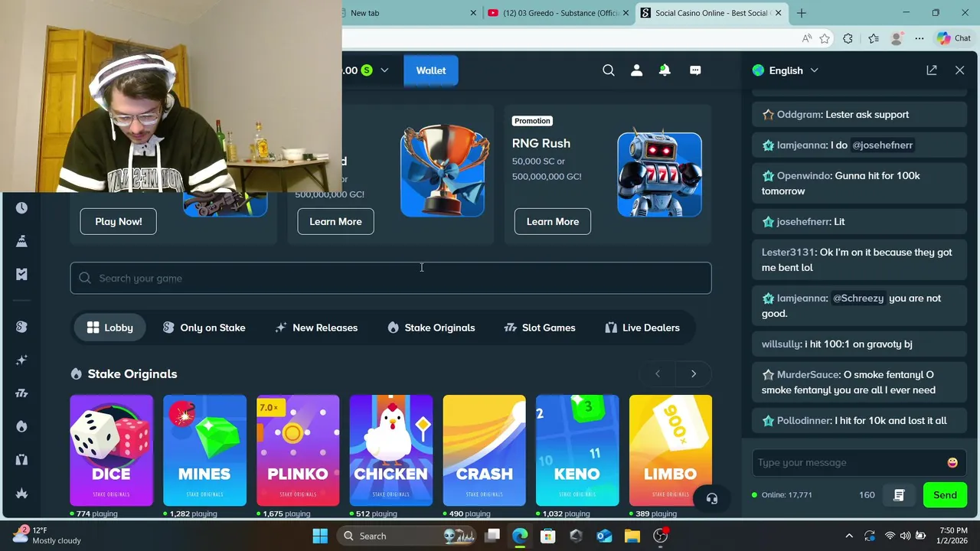Select the Slots 777 sidebar icon
This screenshot has width=980, height=551.
pos(21,393)
